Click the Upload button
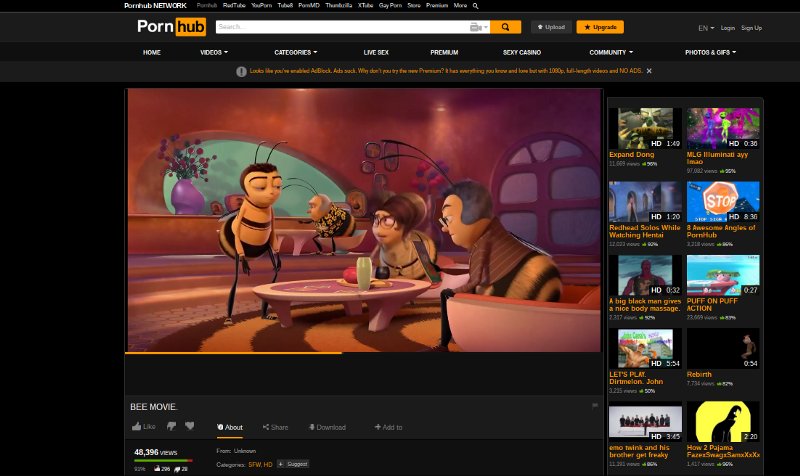Screen dimensions: 800x476 [x=552, y=27]
